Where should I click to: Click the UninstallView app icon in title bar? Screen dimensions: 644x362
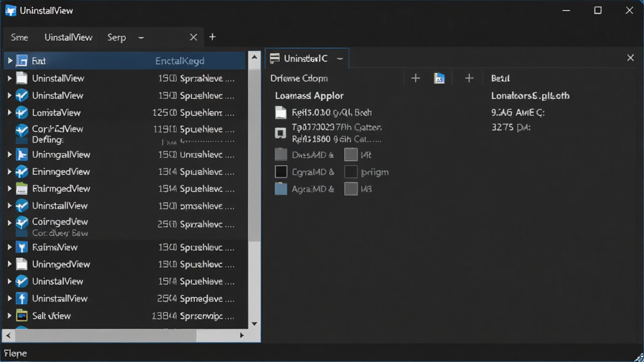[x=11, y=11]
